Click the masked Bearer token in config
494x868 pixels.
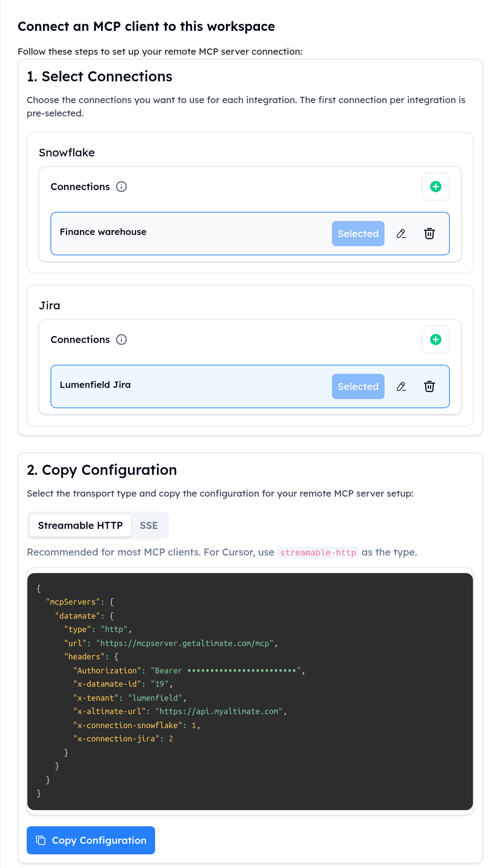242,671
